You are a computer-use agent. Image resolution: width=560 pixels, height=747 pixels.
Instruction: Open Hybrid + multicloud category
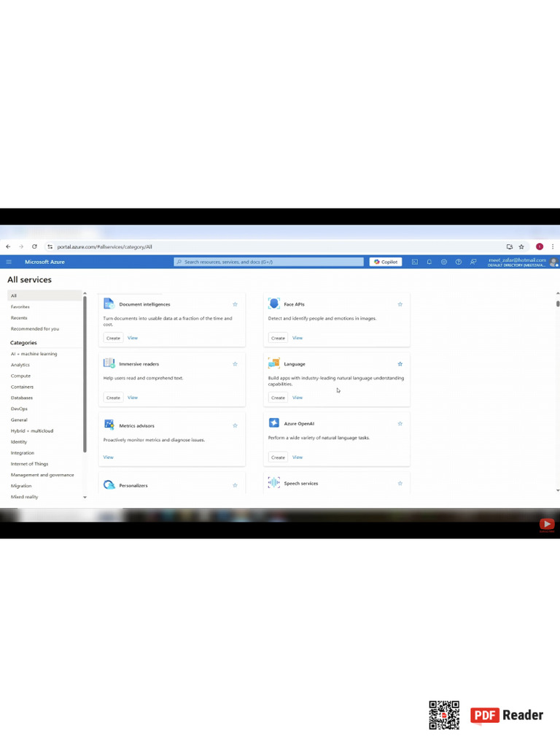coord(32,430)
